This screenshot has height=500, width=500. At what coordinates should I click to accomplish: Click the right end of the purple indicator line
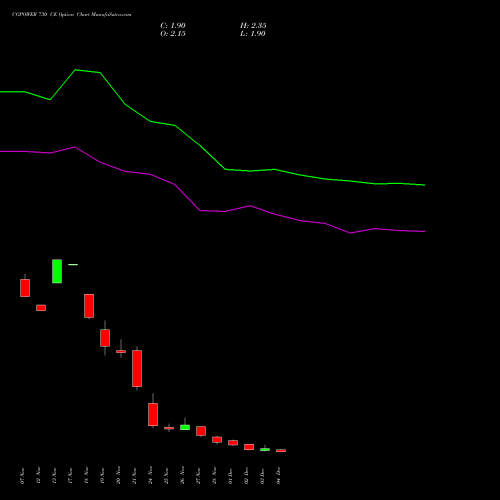(424, 231)
